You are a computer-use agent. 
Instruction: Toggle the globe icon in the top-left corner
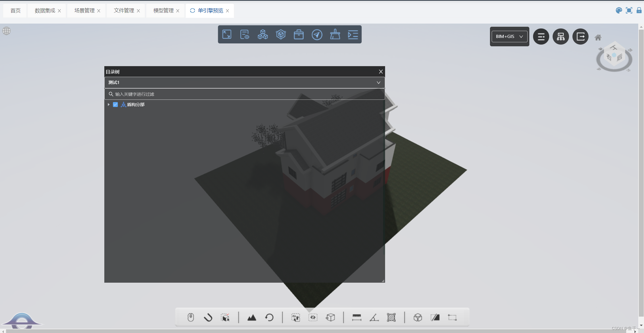(x=7, y=31)
